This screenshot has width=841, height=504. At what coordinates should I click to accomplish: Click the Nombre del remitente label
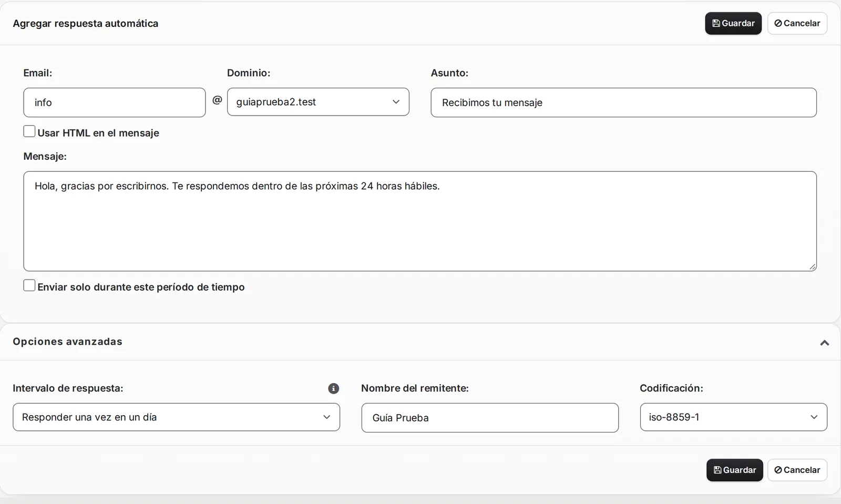(415, 388)
